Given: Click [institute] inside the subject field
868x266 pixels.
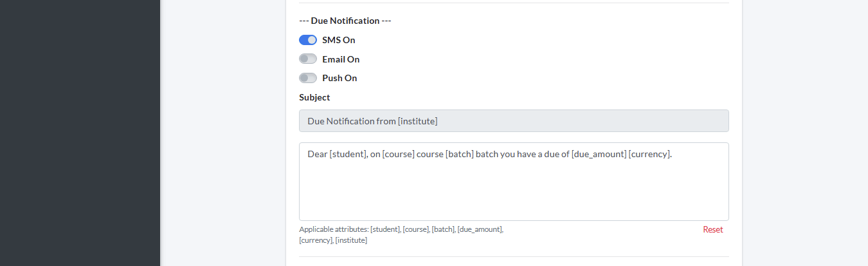Looking at the screenshot, I should click(417, 121).
